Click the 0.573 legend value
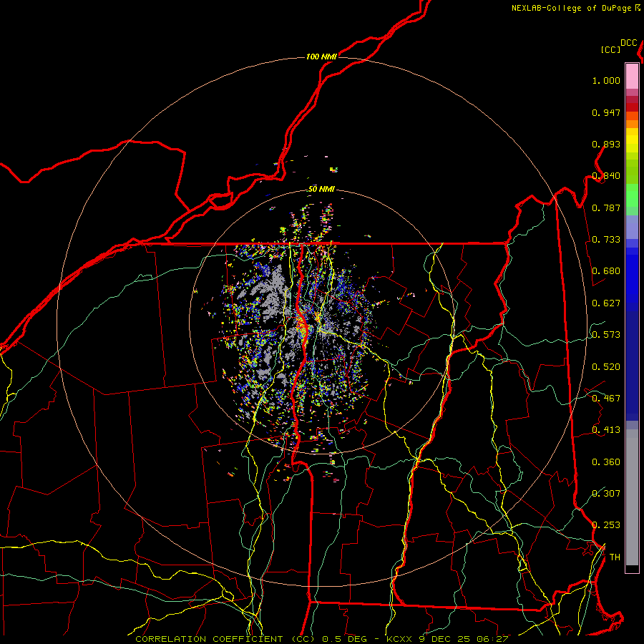Image resolution: width=644 pixels, height=644 pixels. pos(606,335)
